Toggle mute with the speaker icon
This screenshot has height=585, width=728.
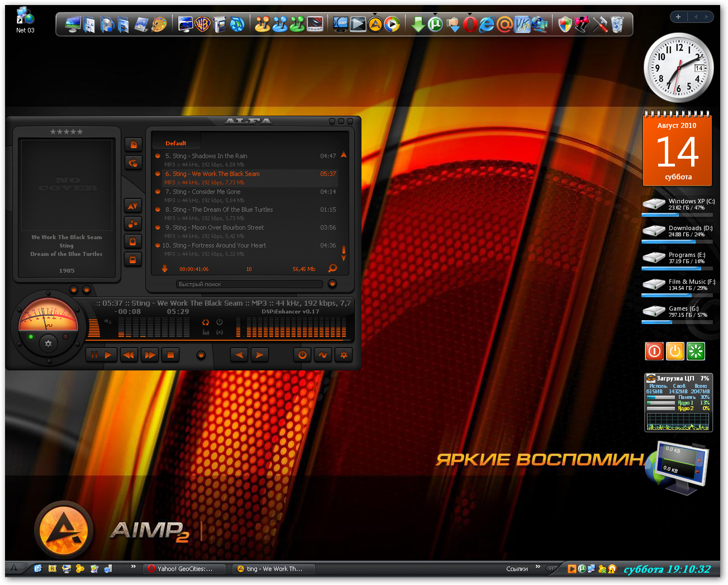pos(108,322)
